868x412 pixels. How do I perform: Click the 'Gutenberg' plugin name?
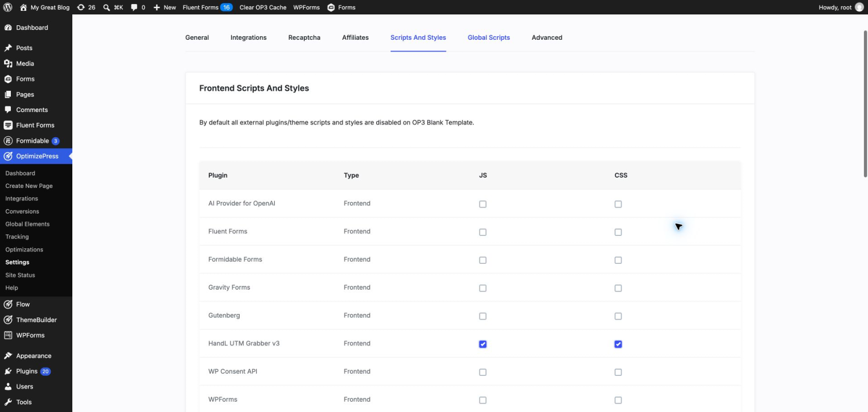[224, 315]
